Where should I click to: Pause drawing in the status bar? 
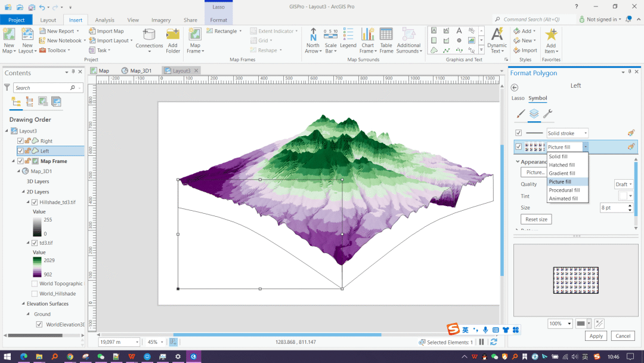[x=481, y=342]
